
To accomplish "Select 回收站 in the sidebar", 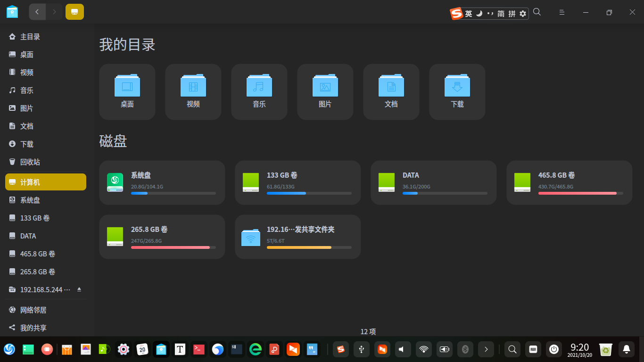I will [30, 162].
